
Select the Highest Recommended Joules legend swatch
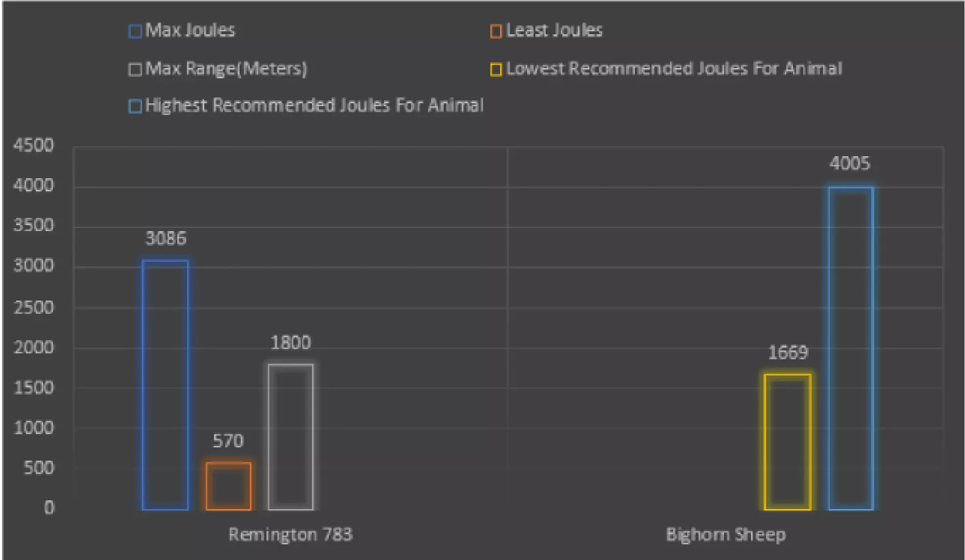(135, 106)
